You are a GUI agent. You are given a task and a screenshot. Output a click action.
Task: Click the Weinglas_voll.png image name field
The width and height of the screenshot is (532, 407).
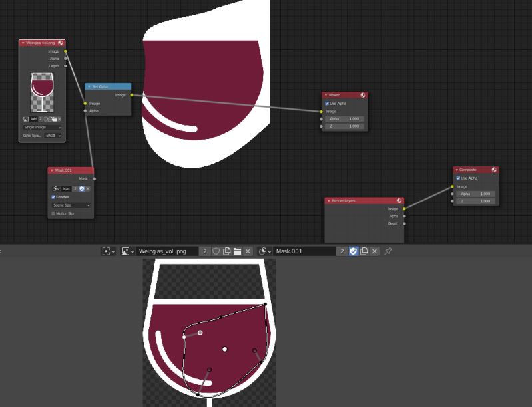167,251
